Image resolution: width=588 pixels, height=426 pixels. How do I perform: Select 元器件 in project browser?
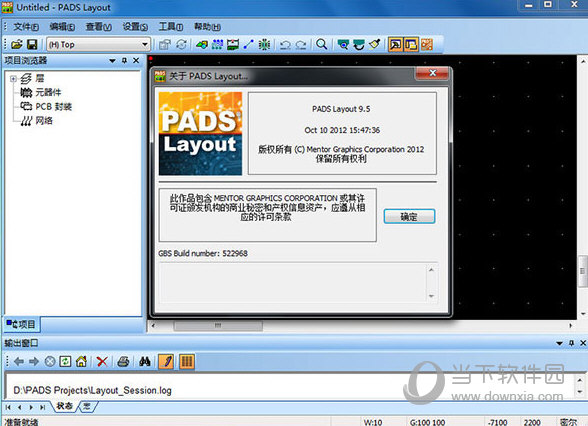coord(48,92)
